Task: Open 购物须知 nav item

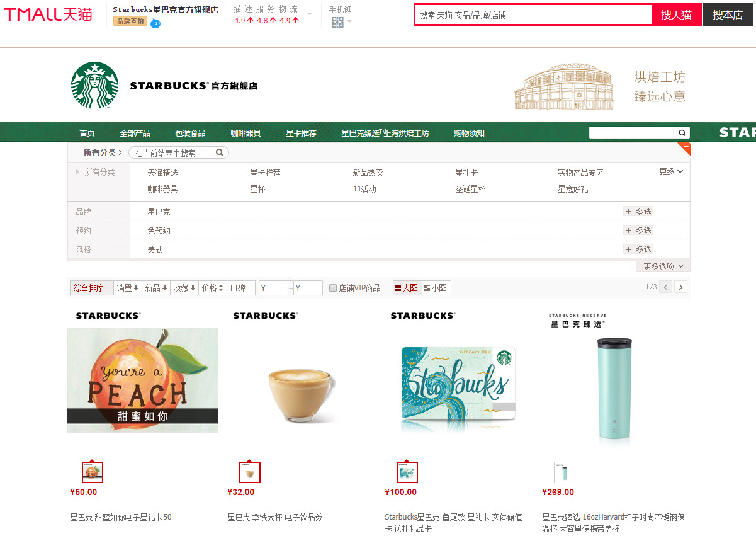Action: [x=469, y=133]
